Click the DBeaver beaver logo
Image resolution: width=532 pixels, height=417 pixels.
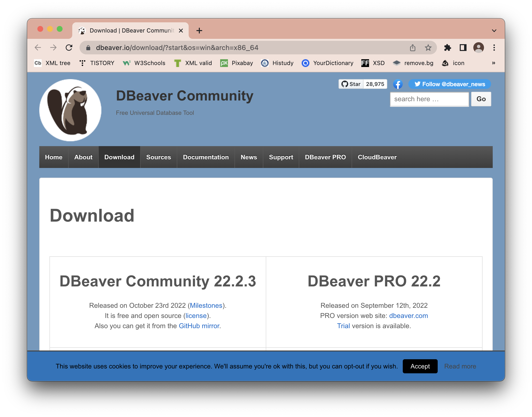tap(70, 110)
